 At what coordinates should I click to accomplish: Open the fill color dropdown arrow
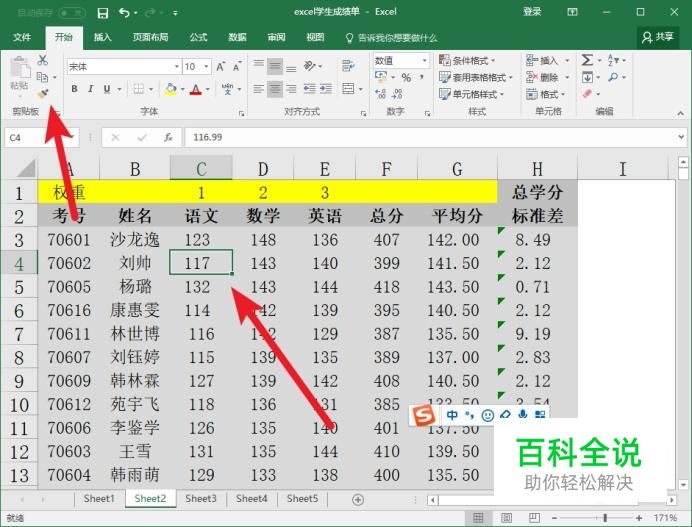click(182, 89)
